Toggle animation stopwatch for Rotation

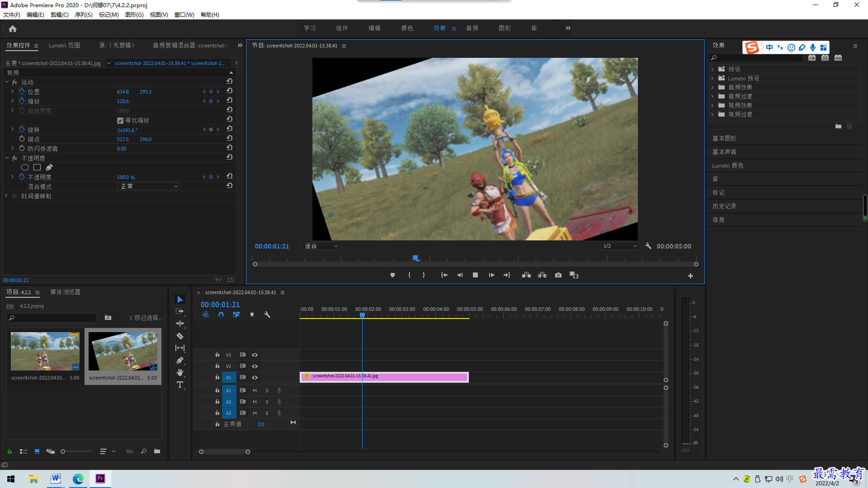[22, 130]
